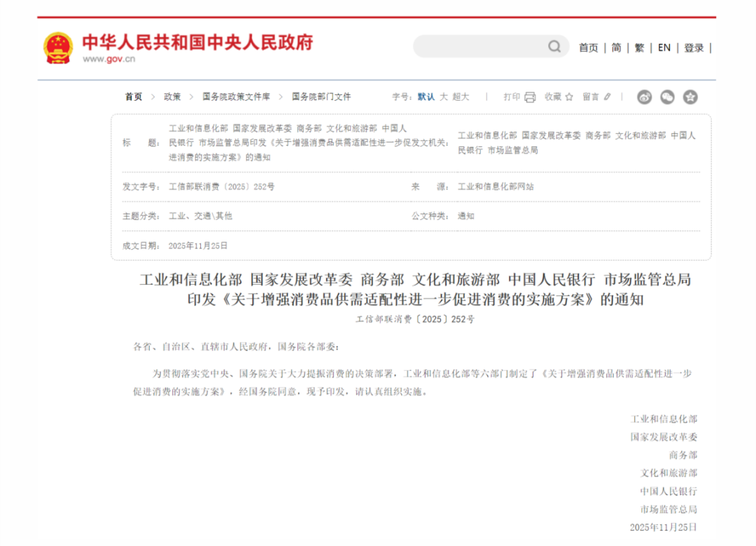756x546 pixels.
Task: Click the 登录 login link
Action: [x=694, y=48]
